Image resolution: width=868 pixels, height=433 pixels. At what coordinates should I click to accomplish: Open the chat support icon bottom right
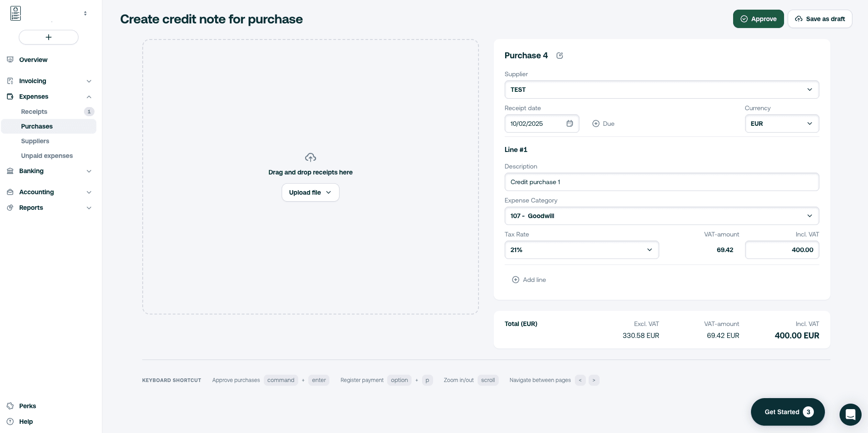click(x=851, y=414)
